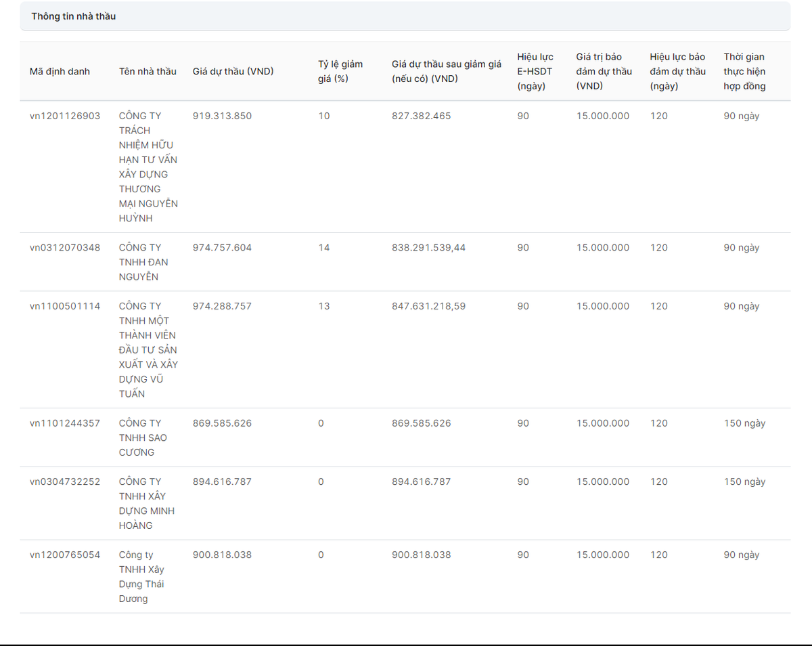The image size is (812, 646).
Task: Select the "Mã định danh" column header
Action: [60, 71]
